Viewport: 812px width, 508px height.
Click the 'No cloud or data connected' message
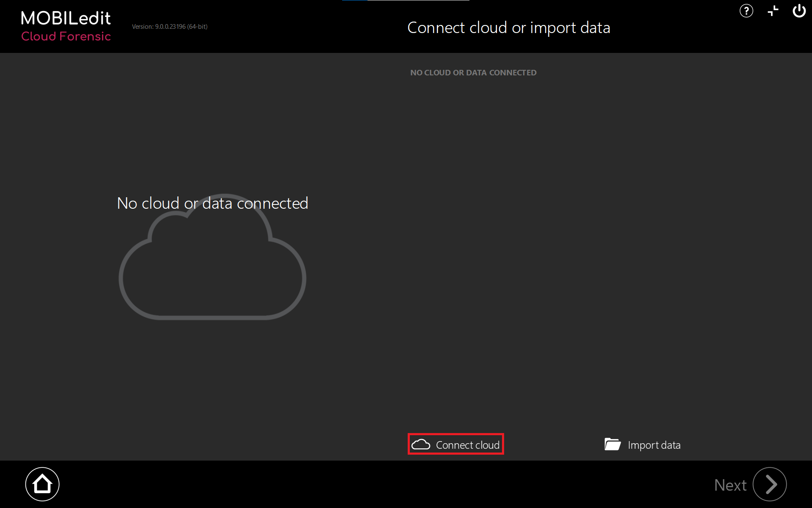coord(212,203)
